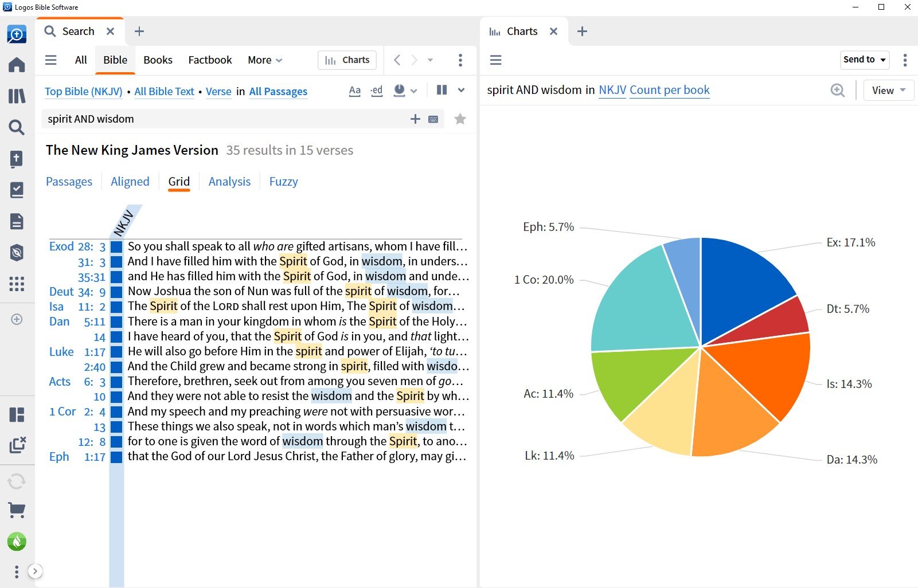Switch to the Aligned results view
The width and height of the screenshot is (918, 588).
point(130,182)
